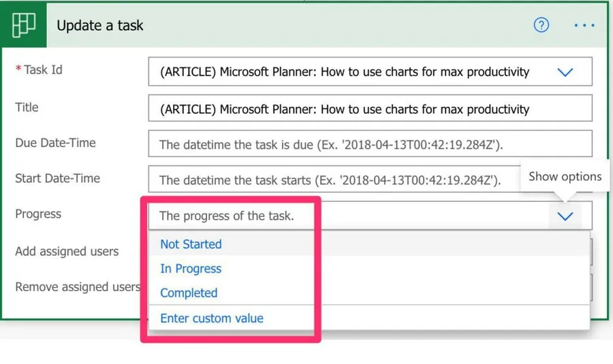613x364 pixels.
Task: Open the help question mark icon
Action: 541,26
